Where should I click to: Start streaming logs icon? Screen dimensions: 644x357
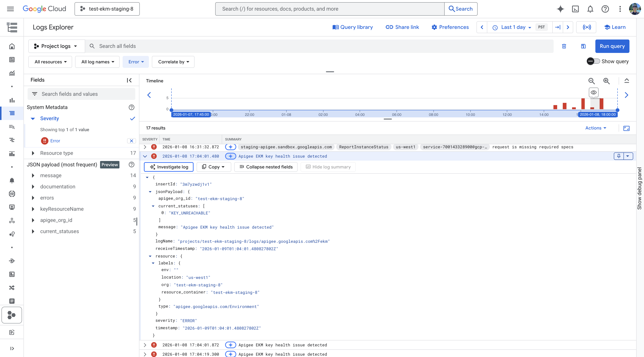pyautogui.click(x=587, y=27)
